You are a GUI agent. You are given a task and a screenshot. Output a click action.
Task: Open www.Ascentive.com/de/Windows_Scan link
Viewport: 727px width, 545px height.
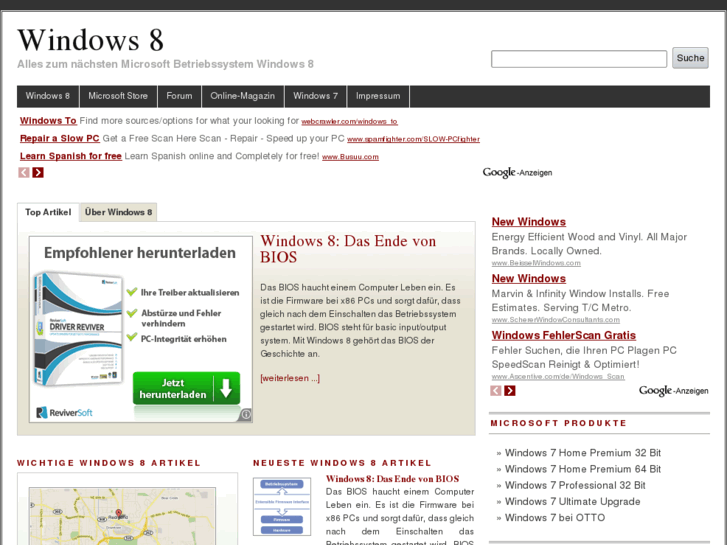click(558, 376)
